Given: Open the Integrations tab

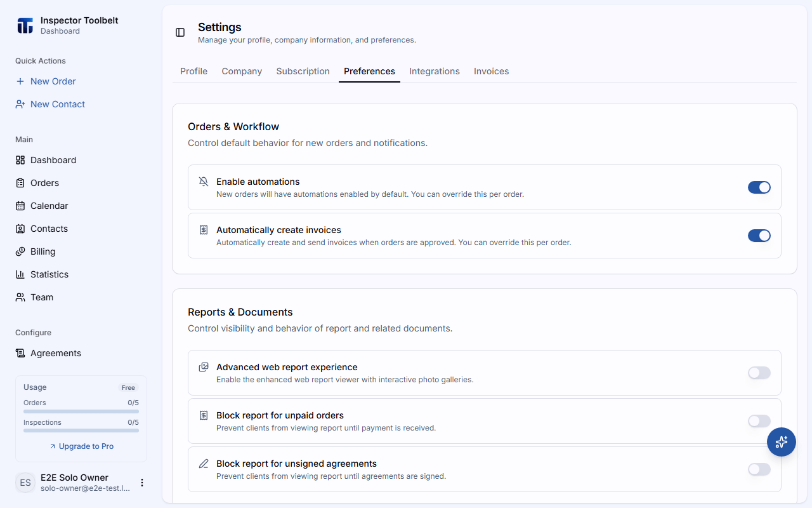Looking at the screenshot, I should (x=435, y=71).
